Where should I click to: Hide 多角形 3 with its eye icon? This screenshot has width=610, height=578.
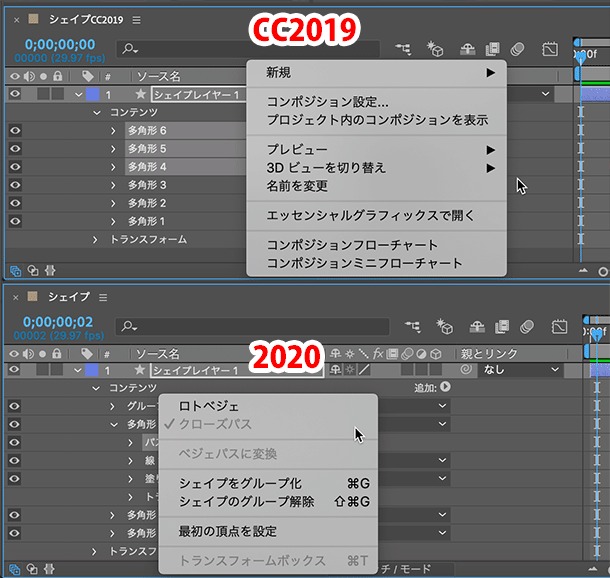click(15, 185)
